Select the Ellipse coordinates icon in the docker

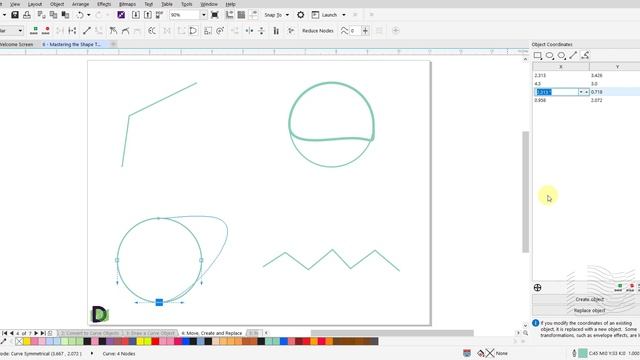point(549,55)
